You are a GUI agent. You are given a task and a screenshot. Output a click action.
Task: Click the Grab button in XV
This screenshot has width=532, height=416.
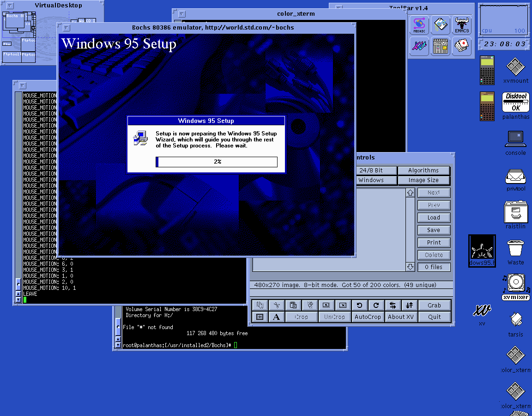[434, 305]
